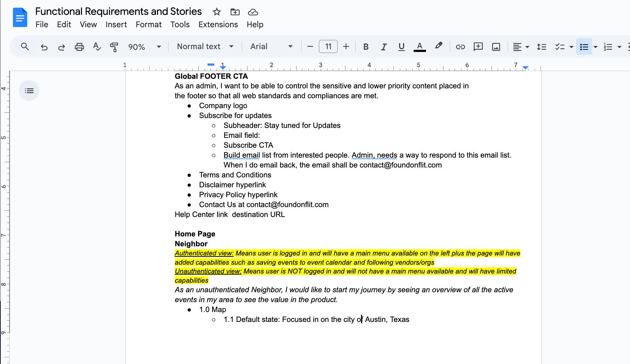The width and height of the screenshot is (630, 364).
Task: Open the Arial font dropdown
Action: (x=271, y=47)
